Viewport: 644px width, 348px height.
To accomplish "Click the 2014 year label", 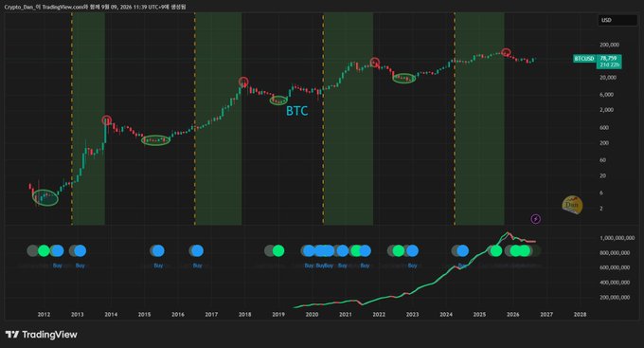I will (x=111, y=314).
